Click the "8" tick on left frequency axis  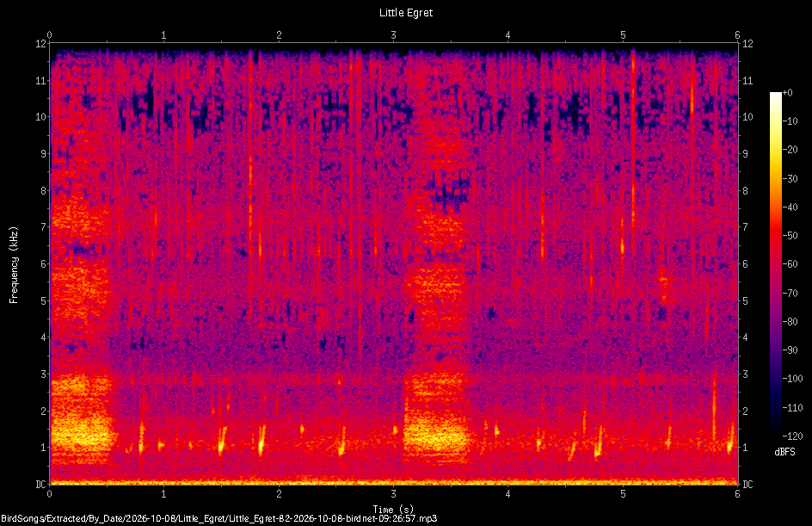click(44, 191)
